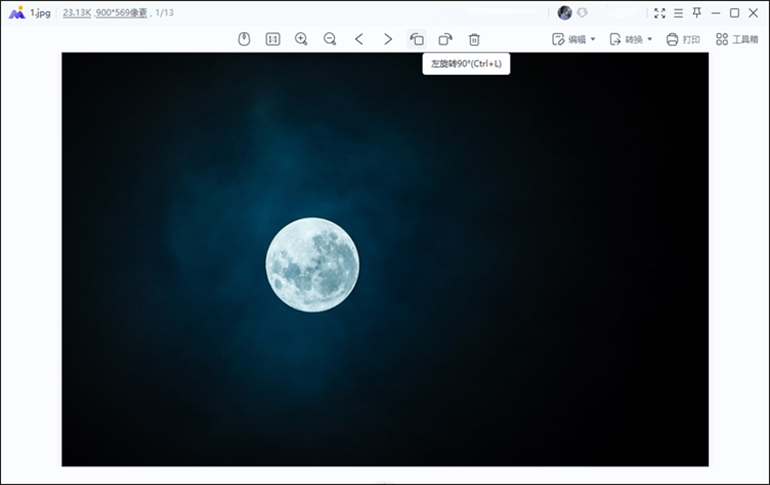Click the mouse scroll mode icon
Screen dimensions: 770x485
click(x=243, y=39)
